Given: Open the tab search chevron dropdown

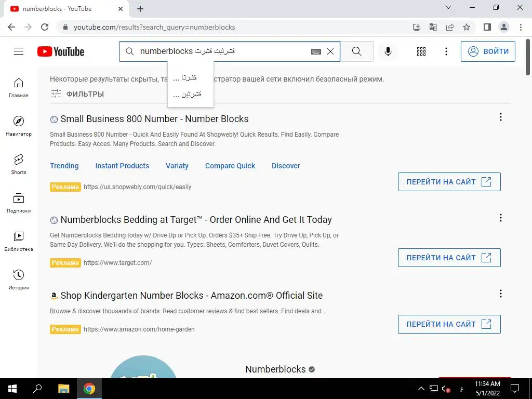Looking at the screenshot, I should point(448,7).
